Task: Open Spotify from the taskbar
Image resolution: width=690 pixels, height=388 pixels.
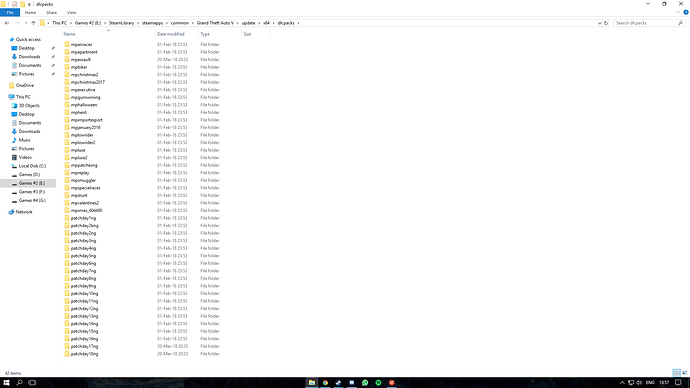Action: (378, 383)
